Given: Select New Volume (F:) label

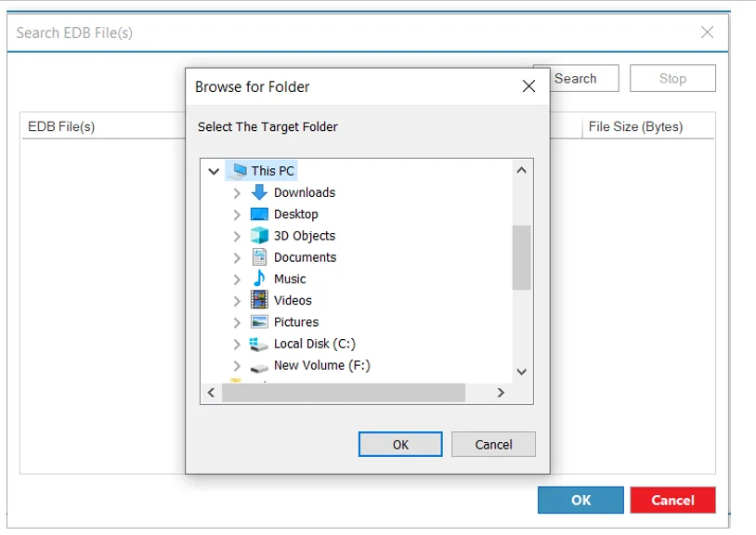Looking at the screenshot, I should click(x=321, y=365).
